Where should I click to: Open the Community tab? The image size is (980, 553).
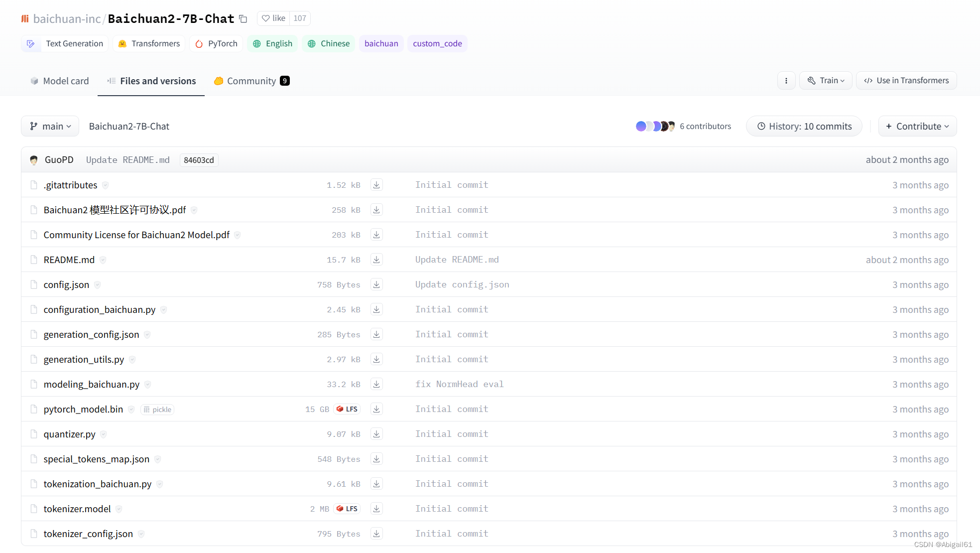(x=251, y=81)
